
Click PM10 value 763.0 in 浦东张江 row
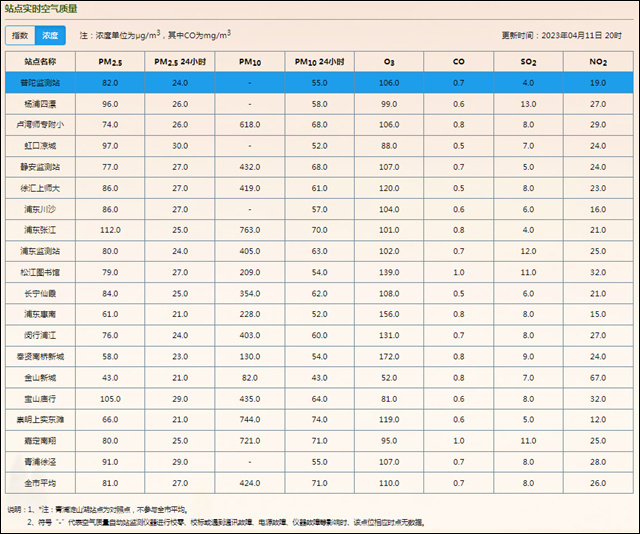point(250,230)
